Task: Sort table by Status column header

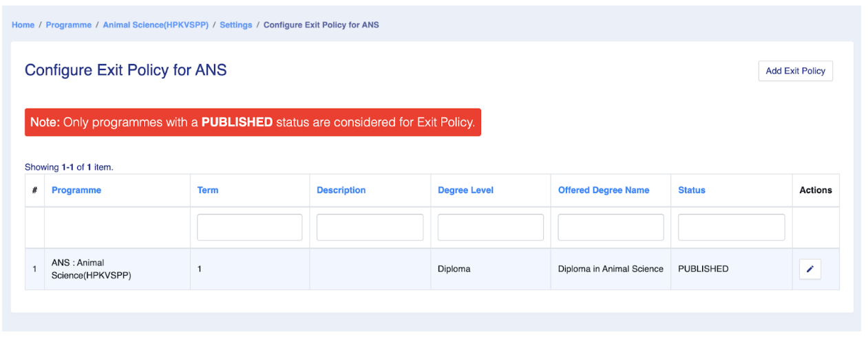Action: click(691, 190)
